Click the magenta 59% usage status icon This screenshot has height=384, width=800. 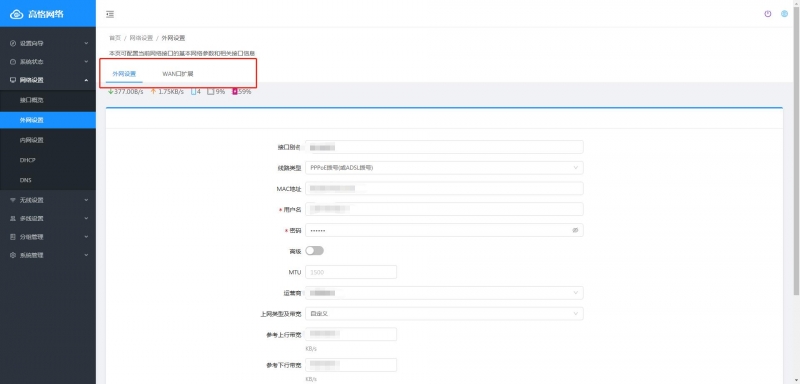(235, 92)
